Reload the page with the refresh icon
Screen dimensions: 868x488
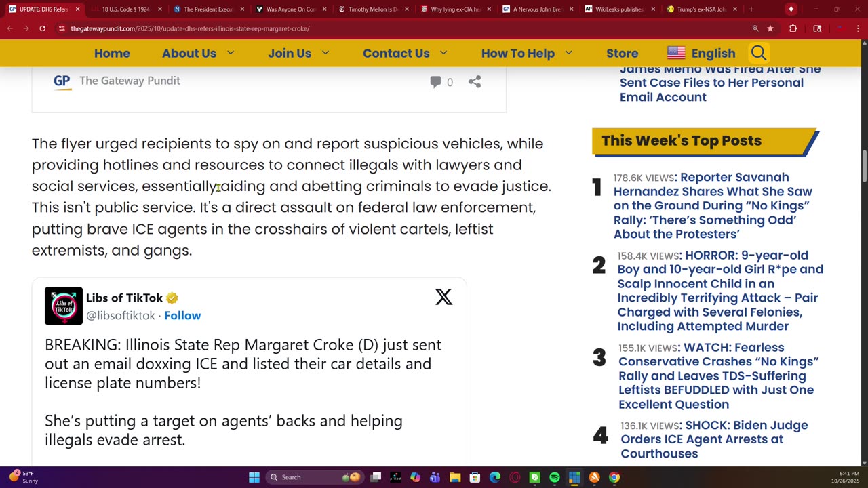42,28
